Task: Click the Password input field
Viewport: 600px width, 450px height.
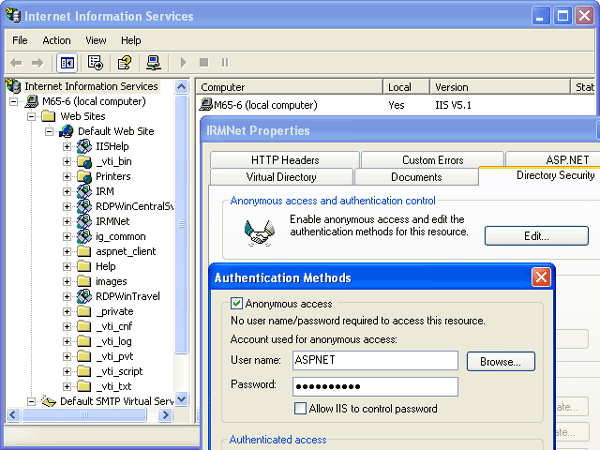Action: coord(375,386)
